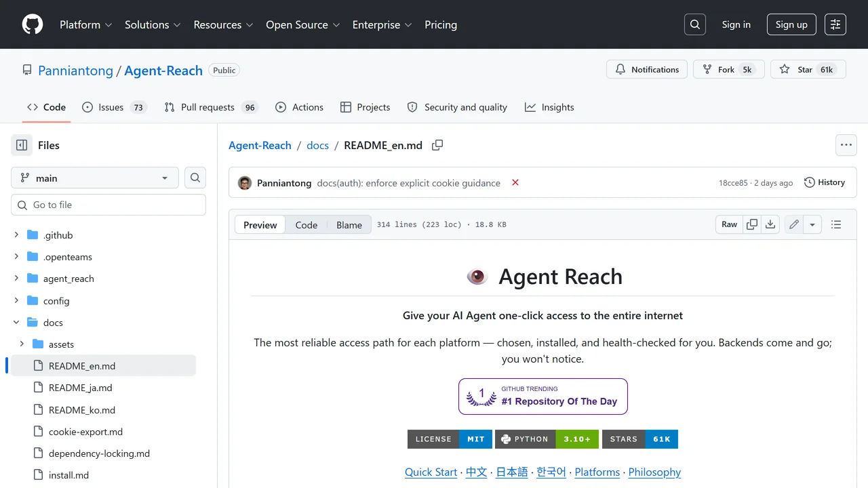
Task: Copy file path with the copy icon
Action: coord(437,145)
